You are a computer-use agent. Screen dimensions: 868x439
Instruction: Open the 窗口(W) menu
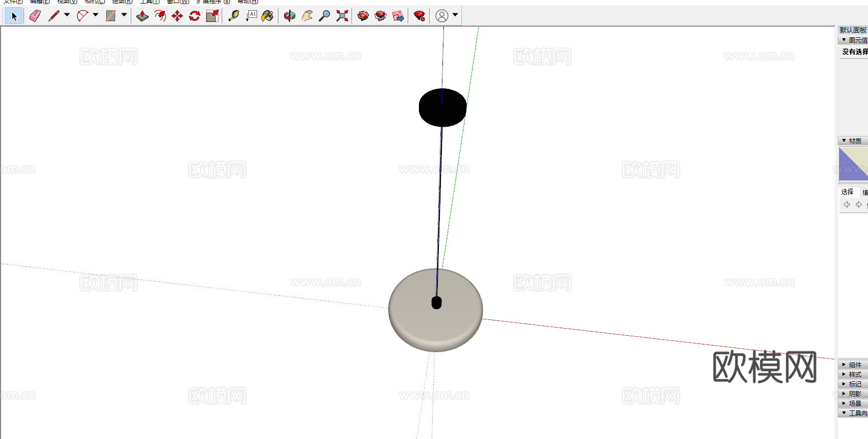click(x=178, y=2)
